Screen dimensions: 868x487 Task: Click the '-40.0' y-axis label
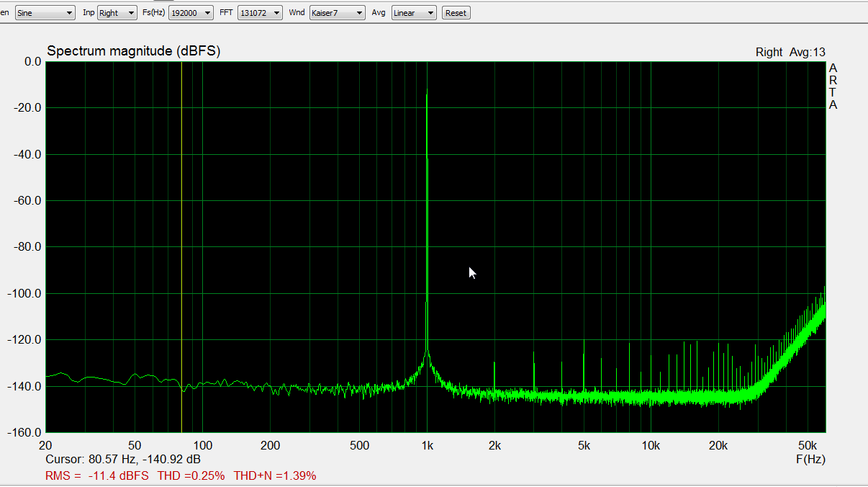(28, 154)
